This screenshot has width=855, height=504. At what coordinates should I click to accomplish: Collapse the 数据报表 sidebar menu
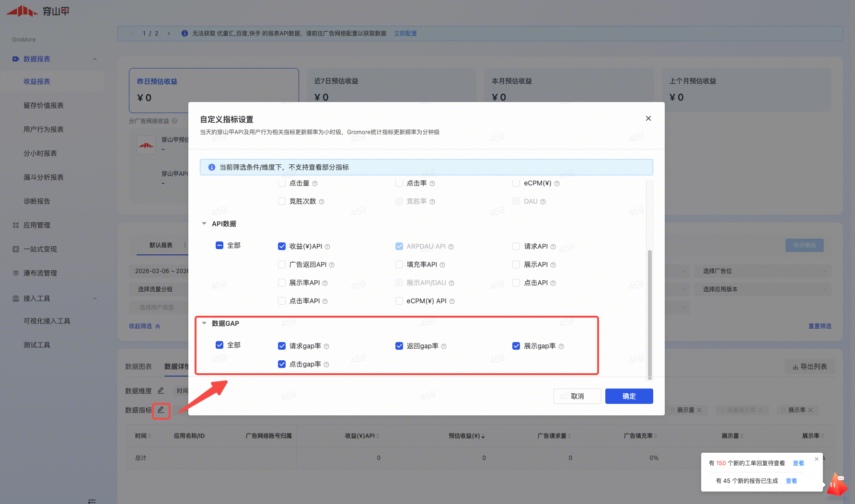coord(95,59)
